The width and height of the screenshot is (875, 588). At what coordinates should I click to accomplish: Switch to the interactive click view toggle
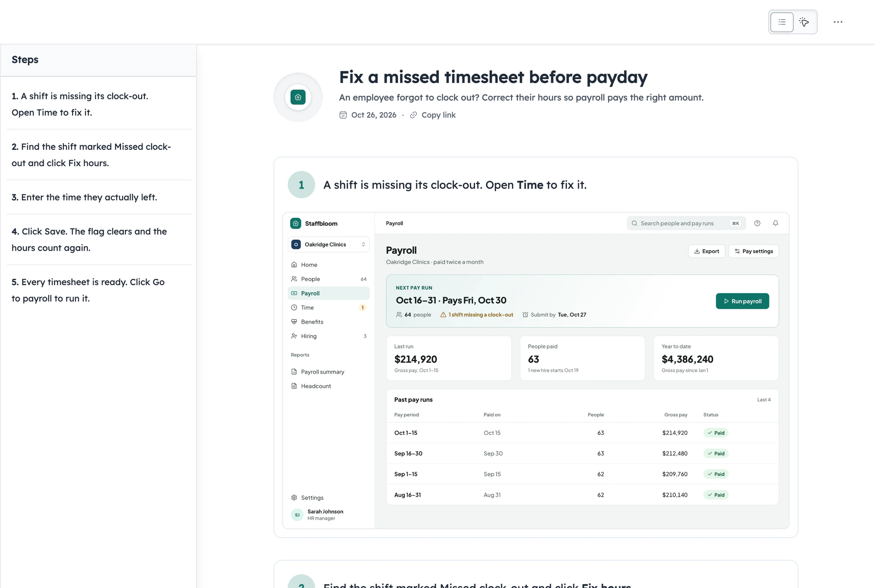point(804,22)
